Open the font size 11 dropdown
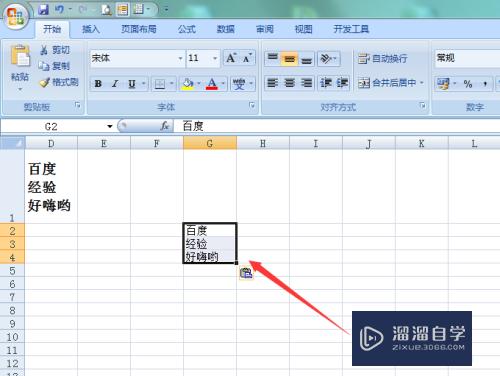The width and height of the screenshot is (500, 376). click(x=215, y=58)
